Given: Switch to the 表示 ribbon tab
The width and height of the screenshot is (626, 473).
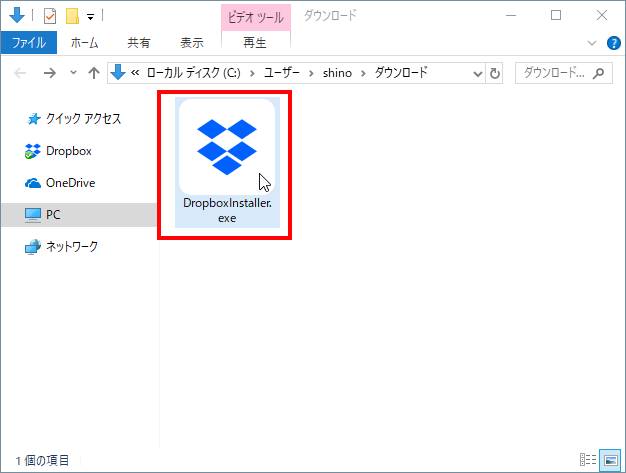Looking at the screenshot, I should point(192,42).
